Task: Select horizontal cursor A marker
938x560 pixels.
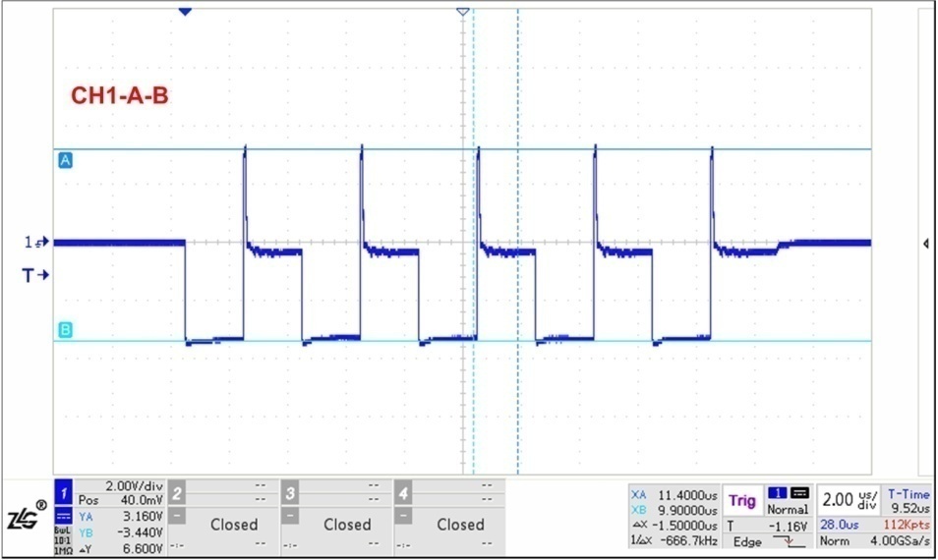Action: (65, 159)
